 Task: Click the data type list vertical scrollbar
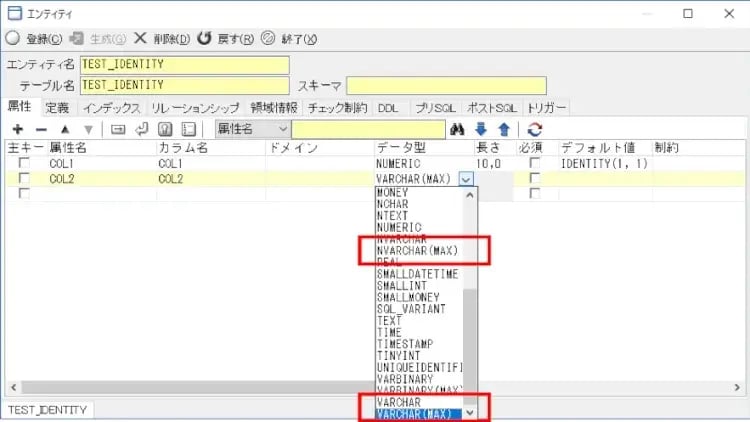pos(471,300)
